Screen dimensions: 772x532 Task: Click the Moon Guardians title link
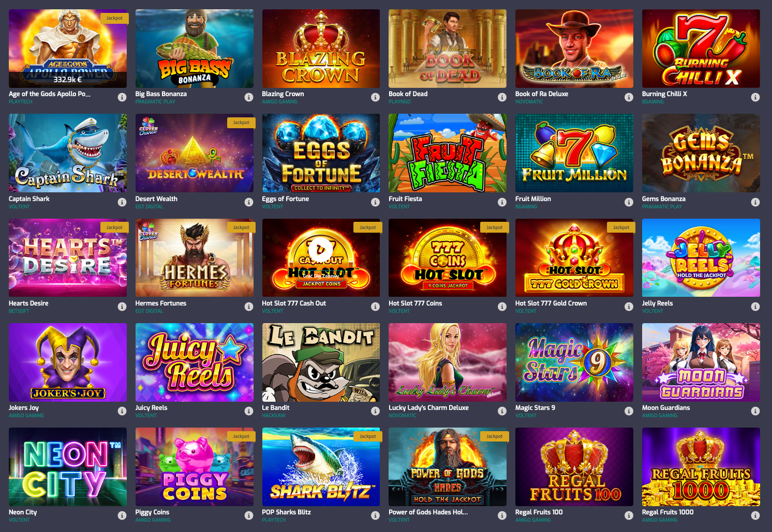point(666,407)
